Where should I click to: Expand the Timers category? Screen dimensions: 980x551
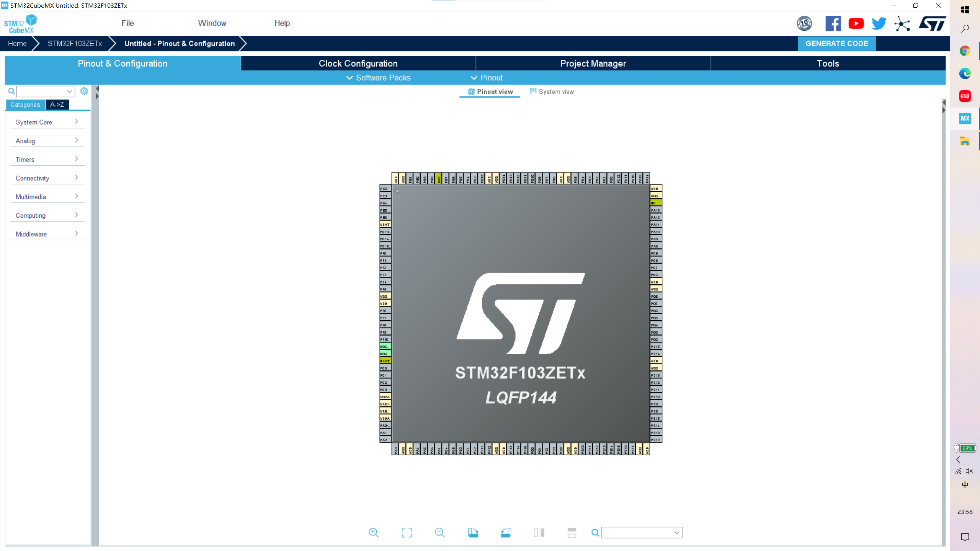click(47, 159)
